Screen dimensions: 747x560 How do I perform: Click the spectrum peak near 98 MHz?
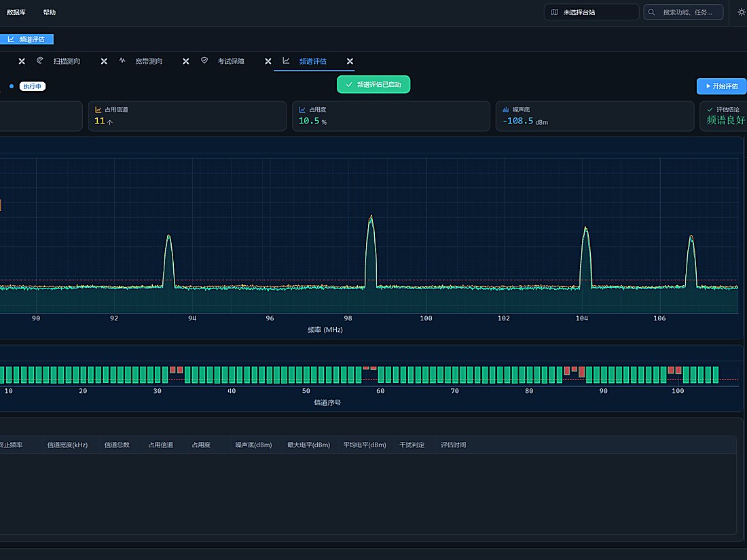tap(371, 217)
